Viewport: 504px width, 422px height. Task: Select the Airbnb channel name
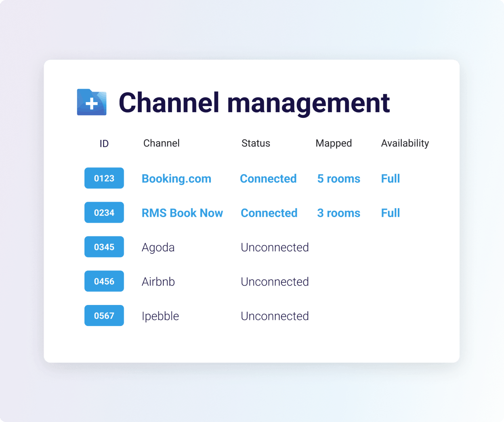pyautogui.click(x=158, y=282)
